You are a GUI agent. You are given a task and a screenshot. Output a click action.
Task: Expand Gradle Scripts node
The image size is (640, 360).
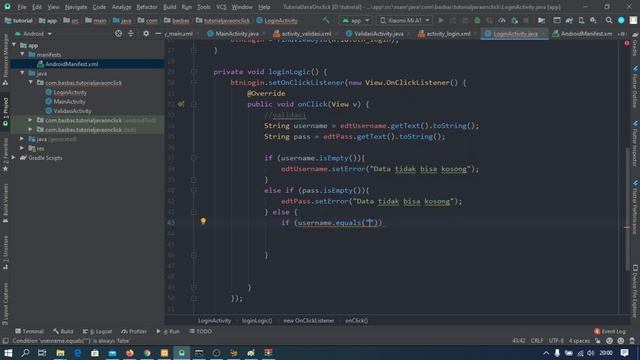pos(14,158)
